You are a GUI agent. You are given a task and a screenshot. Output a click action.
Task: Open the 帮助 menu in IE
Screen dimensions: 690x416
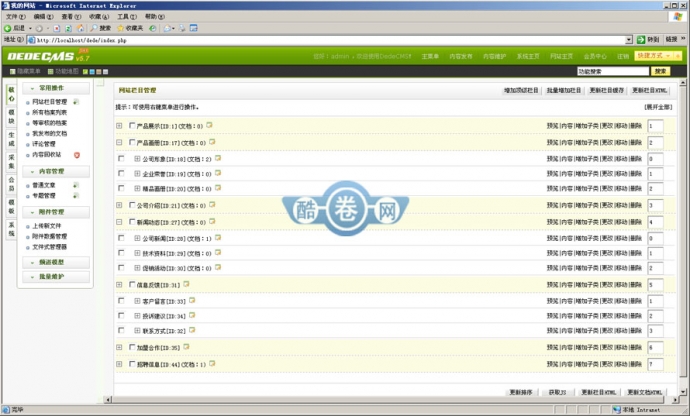(x=154, y=17)
